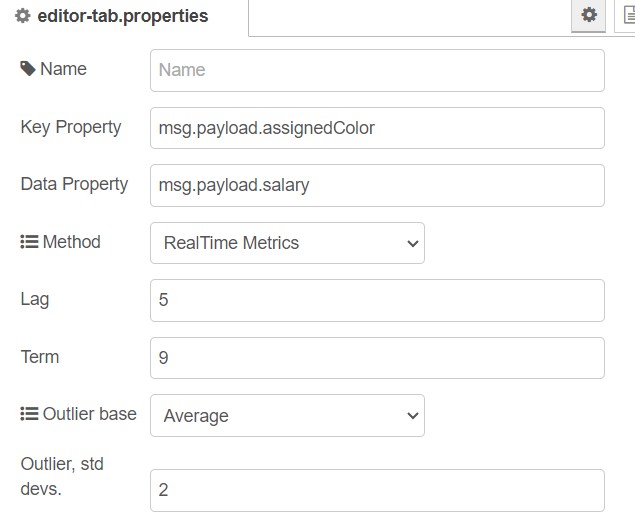Image resolution: width=635 pixels, height=531 pixels.
Task: Focus the Name input field
Action: click(x=377, y=70)
